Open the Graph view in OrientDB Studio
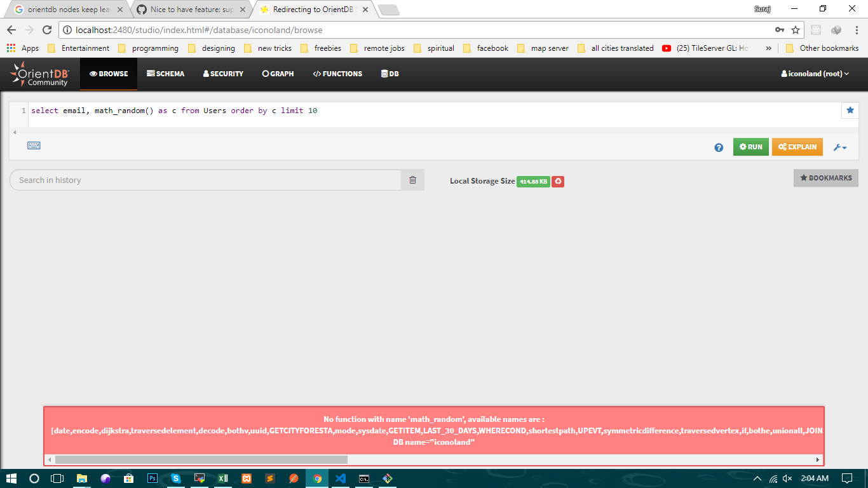Screen dimensions: 868x488 click(278, 73)
